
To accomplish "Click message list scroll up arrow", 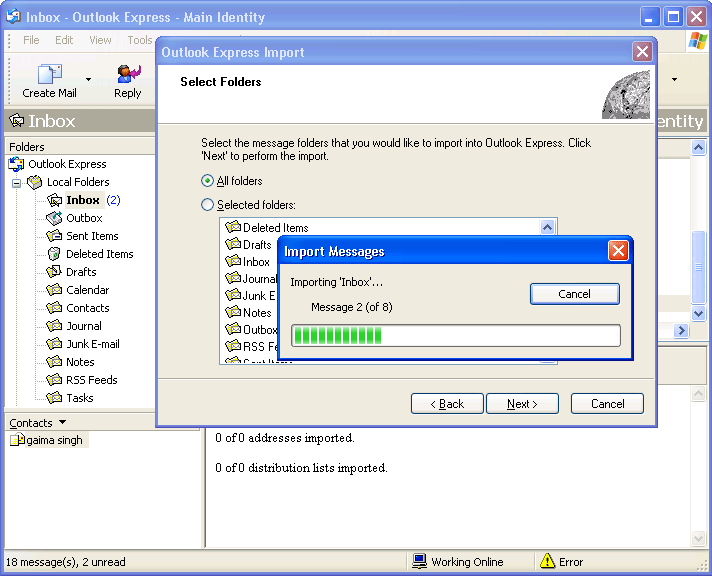I will (698, 147).
